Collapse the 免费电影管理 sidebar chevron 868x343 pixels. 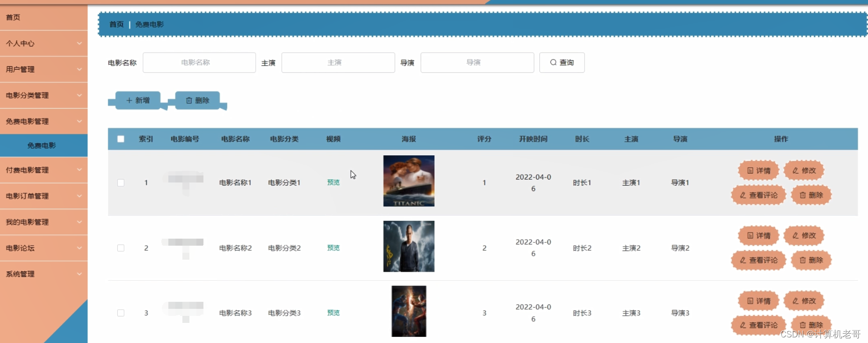pyautogui.click(x=79, y=121)
